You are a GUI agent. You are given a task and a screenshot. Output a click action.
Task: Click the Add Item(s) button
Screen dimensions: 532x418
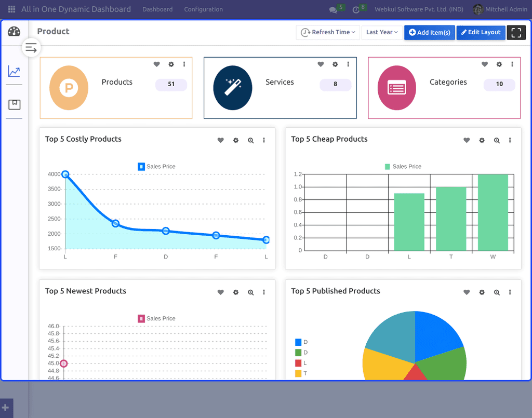pos(429,32)
